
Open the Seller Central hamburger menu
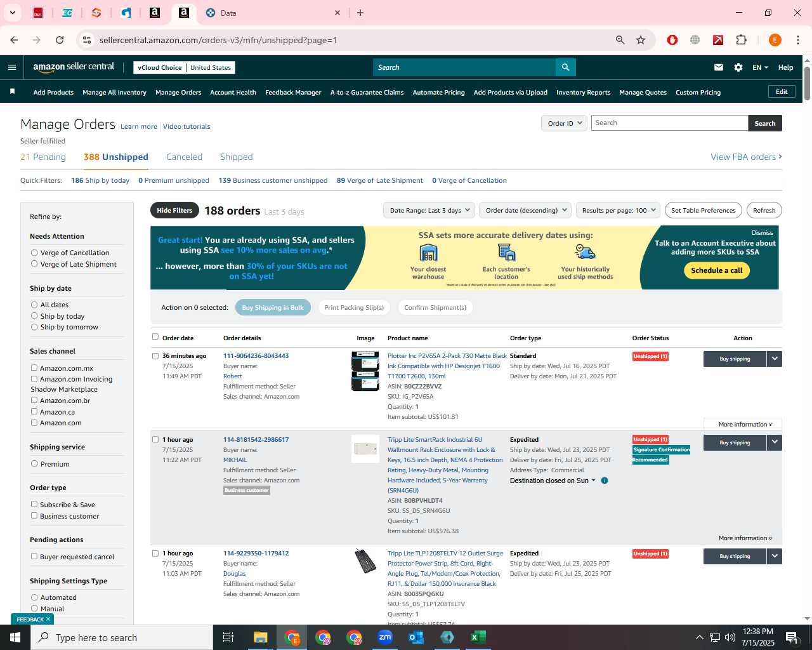12,67
